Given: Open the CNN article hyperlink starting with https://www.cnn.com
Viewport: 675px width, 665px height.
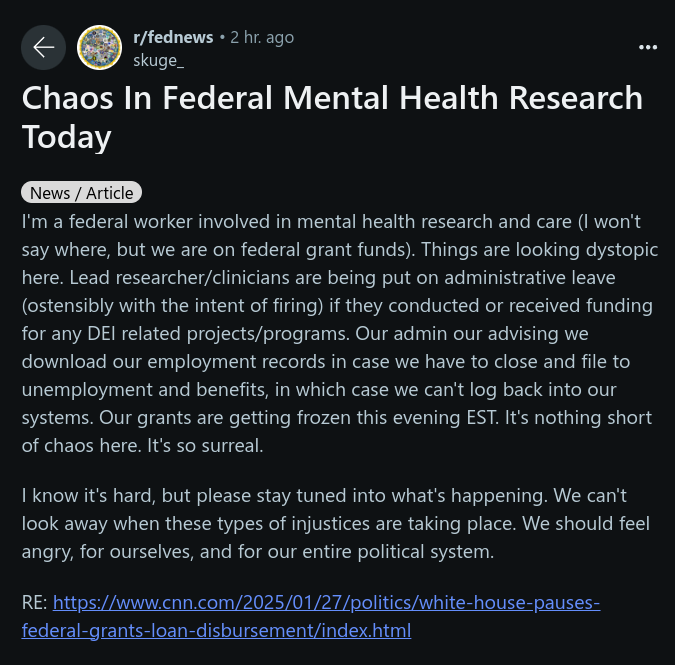Looking at the screenshot, I should 326,602.
